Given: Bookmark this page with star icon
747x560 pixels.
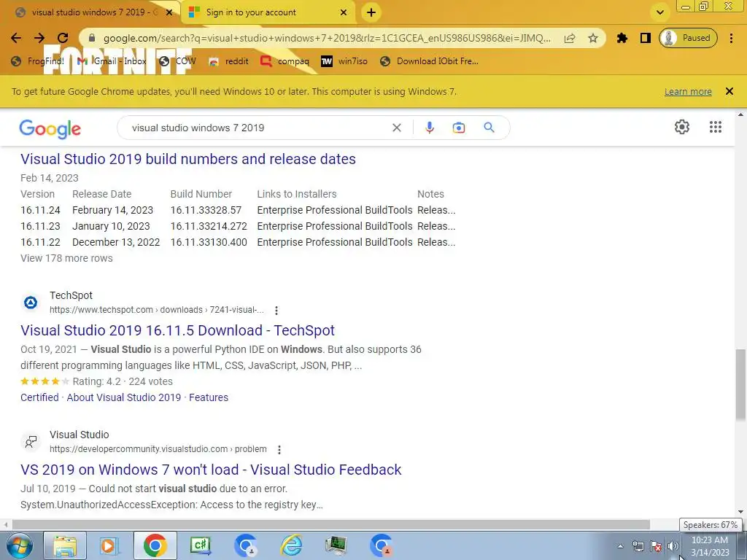Looking at the screenshot, I should (x=592, y=38).
